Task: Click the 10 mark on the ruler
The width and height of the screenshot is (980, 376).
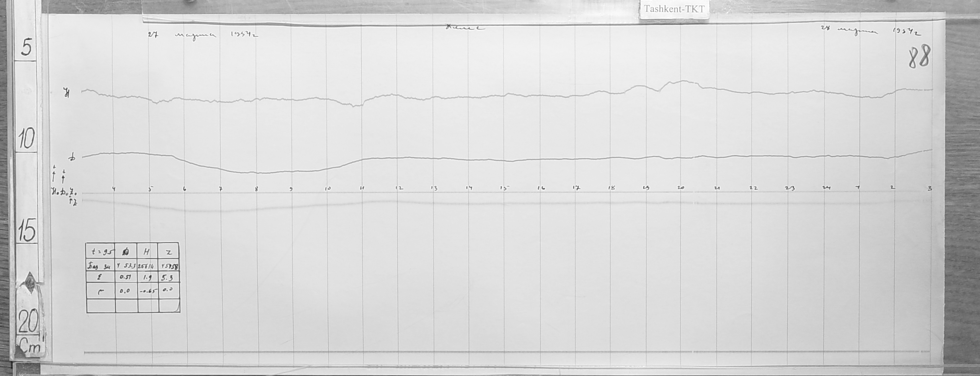Action: (x=26, y=138)
